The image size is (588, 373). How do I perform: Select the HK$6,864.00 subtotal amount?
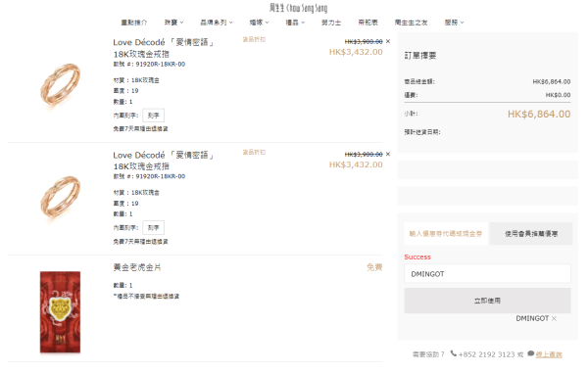539,115
